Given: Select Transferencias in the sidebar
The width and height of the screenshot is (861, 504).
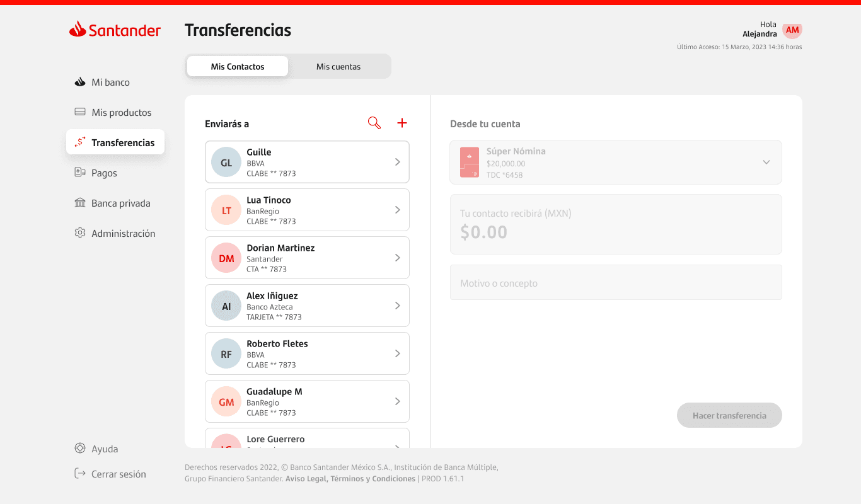Looking at the screenshot, I should point(115,142).
